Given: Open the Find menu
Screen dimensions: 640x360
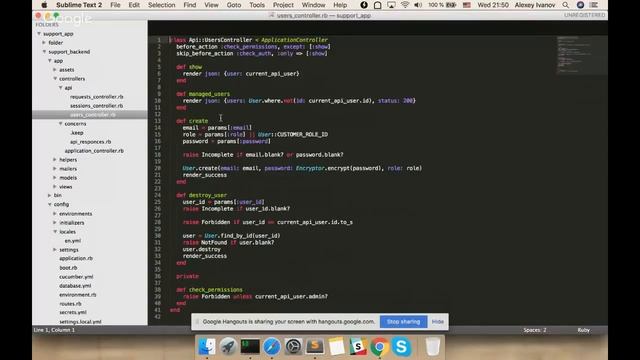Looking at the screenshot, I should [190, 5].
